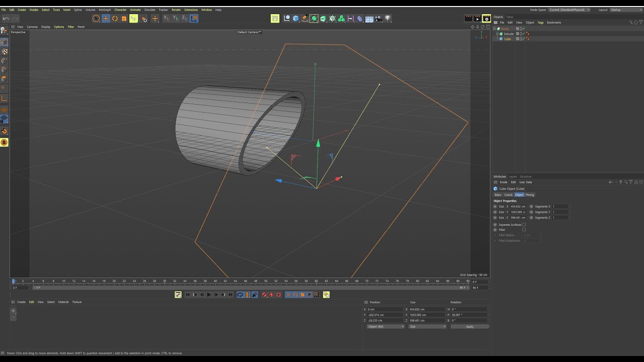Open the MoGraph menu
Viewport: 644px width, 362px height.
(x=105, y=10)
